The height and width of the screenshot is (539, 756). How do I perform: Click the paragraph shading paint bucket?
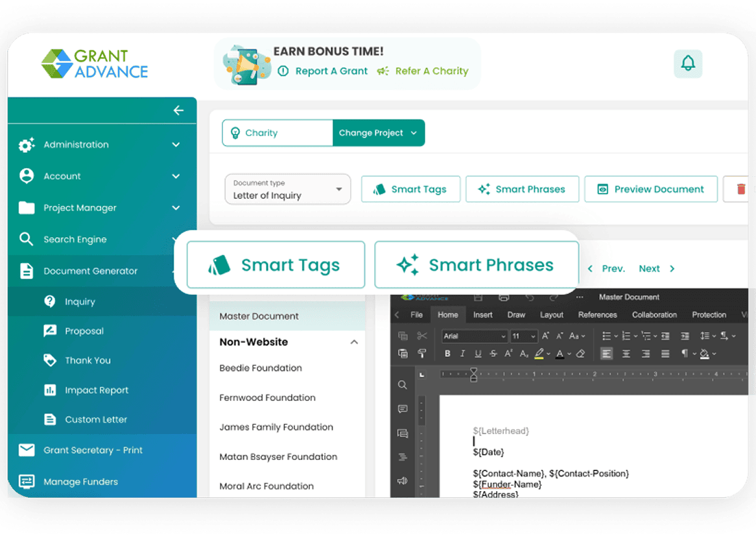[704, 354]
